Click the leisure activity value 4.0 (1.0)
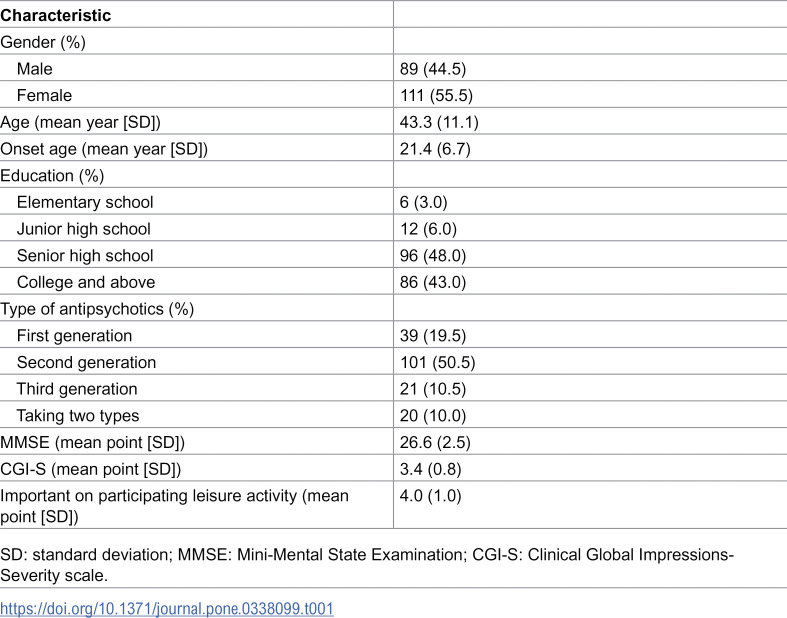The height and width of the screenshot is (618, 787). point(430,496)
